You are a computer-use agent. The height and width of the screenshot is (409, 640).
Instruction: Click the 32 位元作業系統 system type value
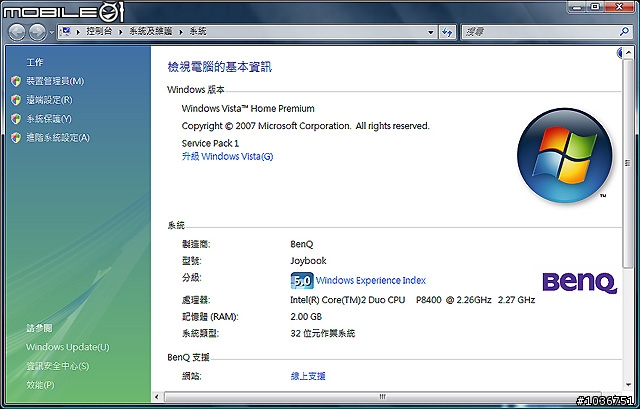[x=323, y=333]
